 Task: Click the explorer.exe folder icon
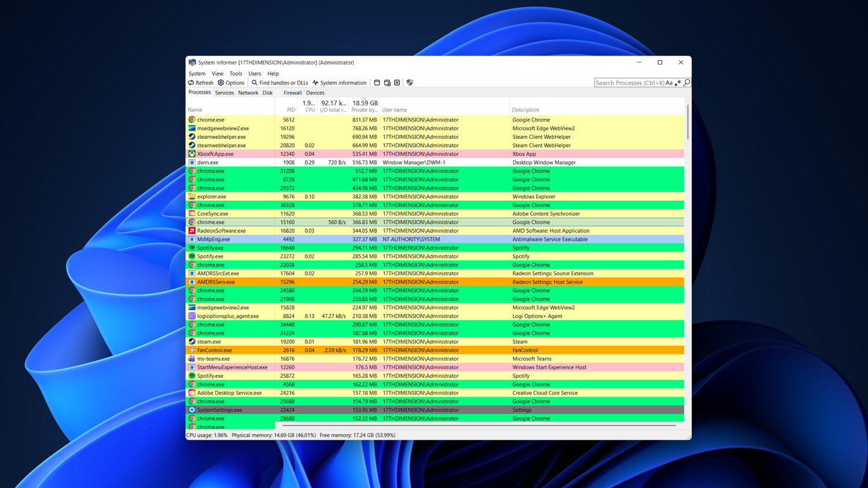[192, 197]
